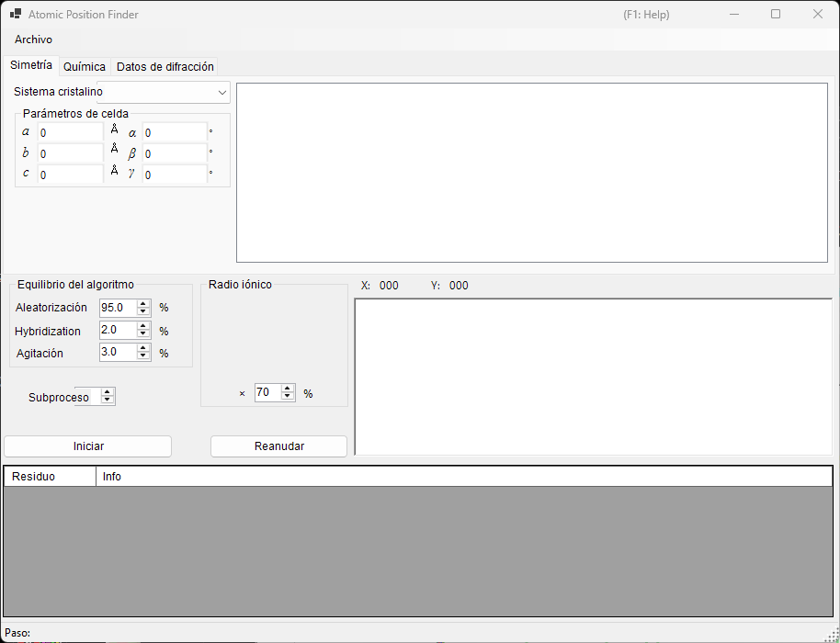Decrease the Subproceso count with down arrow
The width and height of the screenshot is (840, 643).
point(108,400)
